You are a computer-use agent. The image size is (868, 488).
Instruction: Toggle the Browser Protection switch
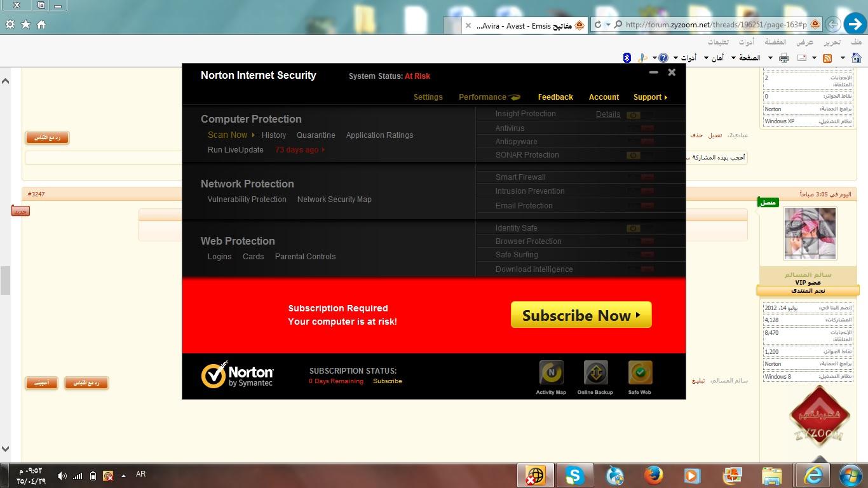(x=640, y=241)
